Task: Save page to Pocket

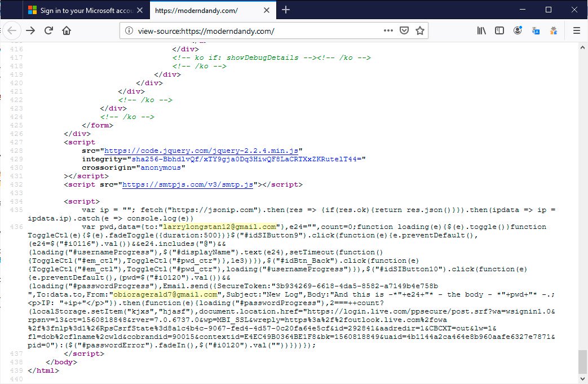Action: [404, 31]
